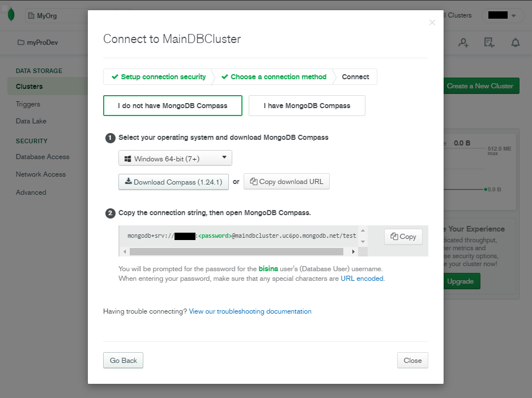Click the connection string scroll down arrow
This screenshot has height=398, width=532.
click(x=363, y=242)
